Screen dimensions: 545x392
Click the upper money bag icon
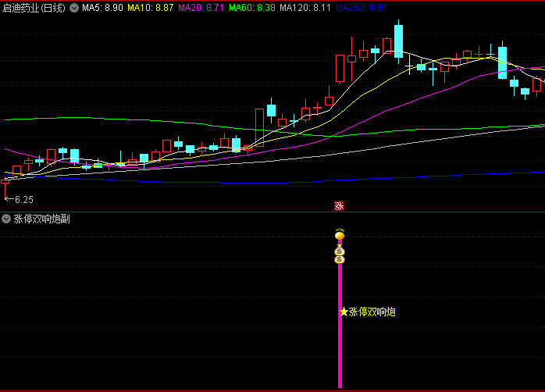pos(340,250)
